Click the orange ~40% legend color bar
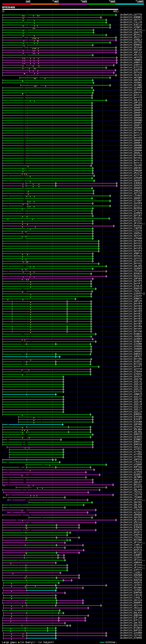 tap(45, 4)
